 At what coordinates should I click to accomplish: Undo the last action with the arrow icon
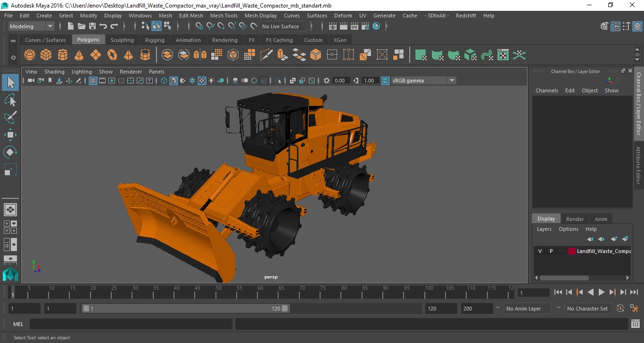click(x=103, y=26)
